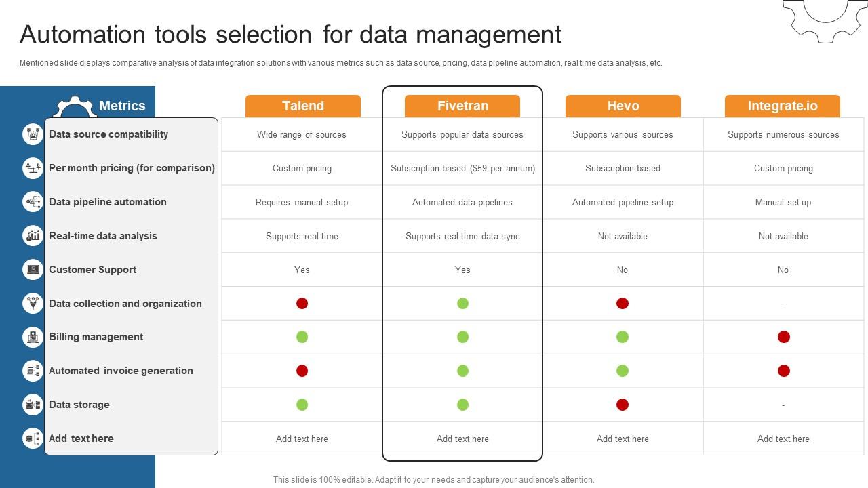Click the slide title text
The image size is (868, 488).
[290, 35]
